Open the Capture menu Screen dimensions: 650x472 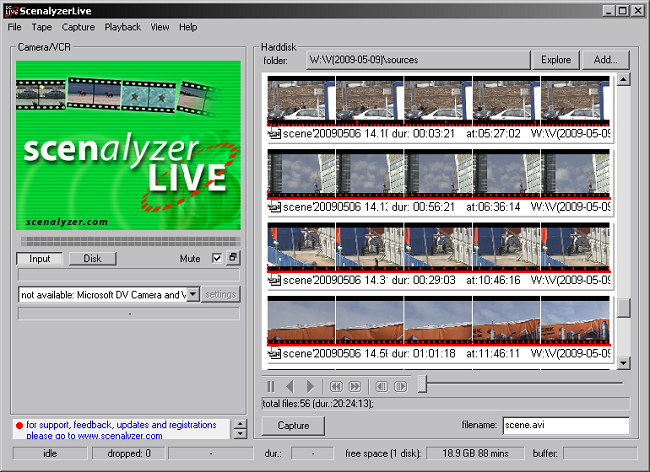[78, 27]
